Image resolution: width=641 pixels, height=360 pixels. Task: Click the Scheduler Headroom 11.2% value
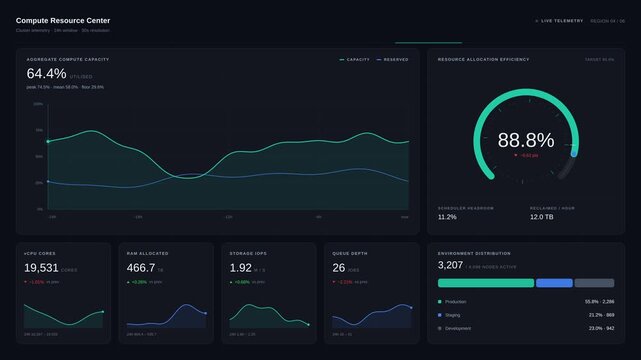[x=447, y=217]
